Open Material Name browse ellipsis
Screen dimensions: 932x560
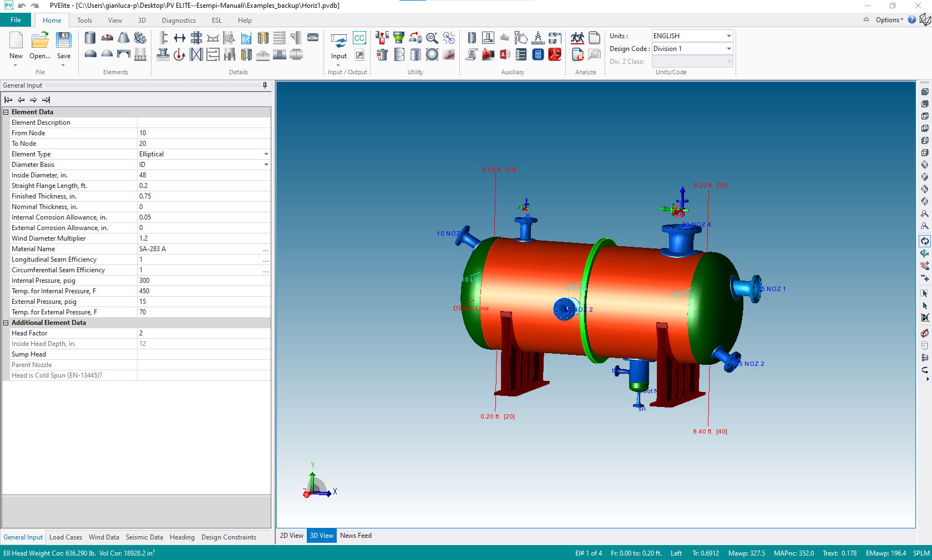[266, 249]
